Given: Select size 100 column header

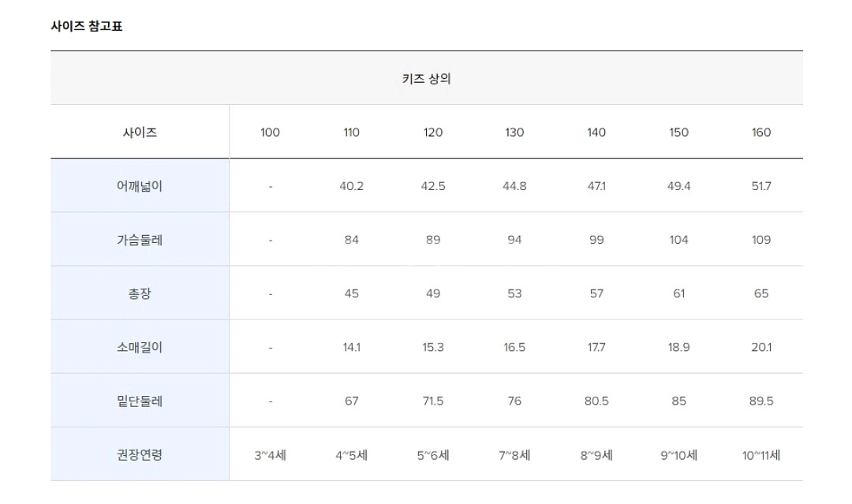Looking at the screenshot, I should 270,133.
